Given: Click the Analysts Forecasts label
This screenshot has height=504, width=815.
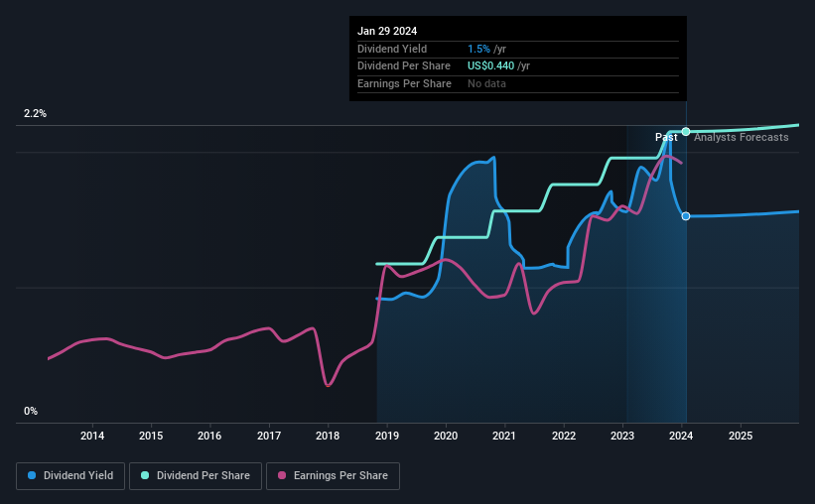Looking at the screenshot, I should [x=742, y=137].
